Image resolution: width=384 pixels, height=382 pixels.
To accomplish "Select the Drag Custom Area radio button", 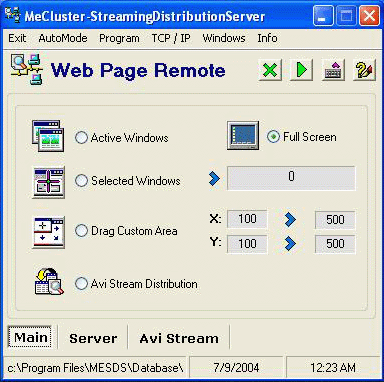I will click(x=81, y=231).
